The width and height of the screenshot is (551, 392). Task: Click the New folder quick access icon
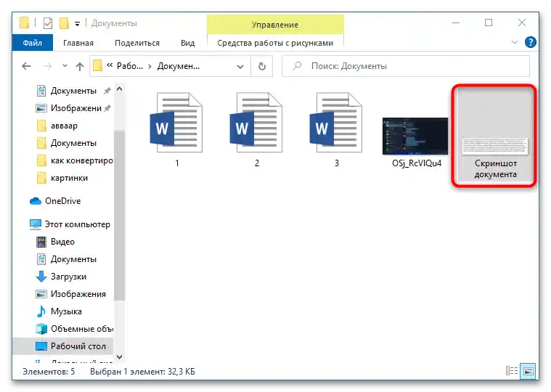64,23
